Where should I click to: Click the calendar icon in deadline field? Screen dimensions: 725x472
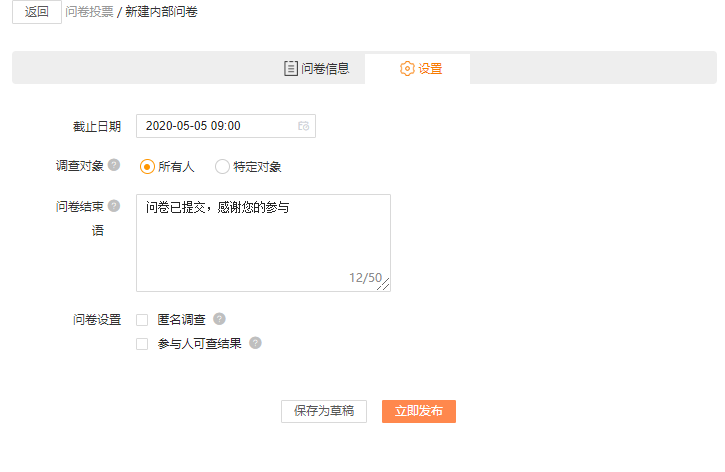point(303,126)
